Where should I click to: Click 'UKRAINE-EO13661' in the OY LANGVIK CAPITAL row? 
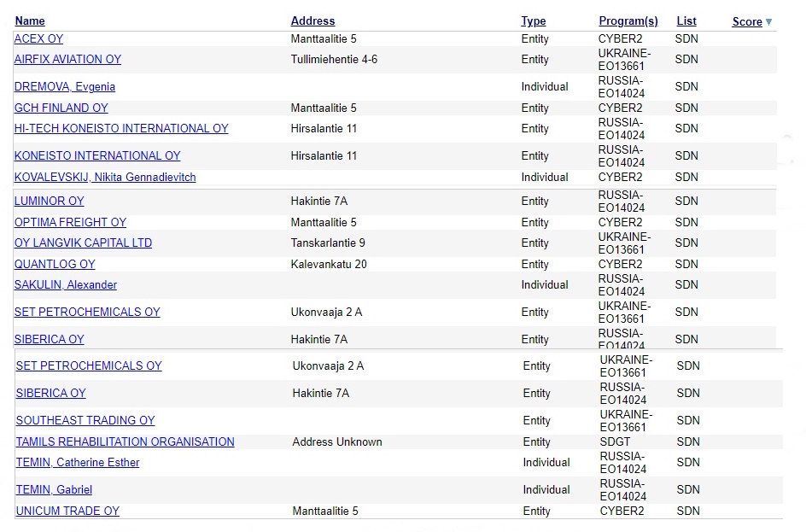tap(624, 243)
